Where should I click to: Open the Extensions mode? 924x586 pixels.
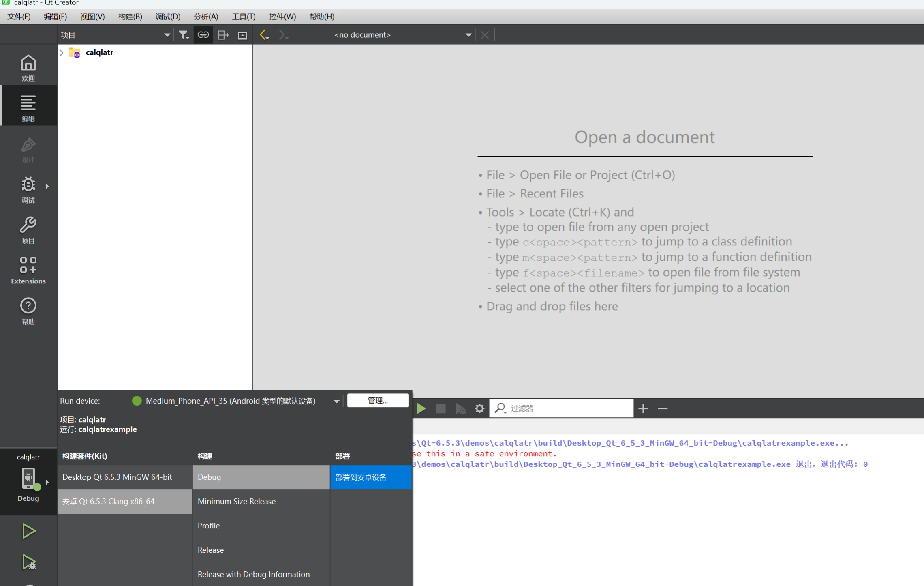click(x=28, y=270)
